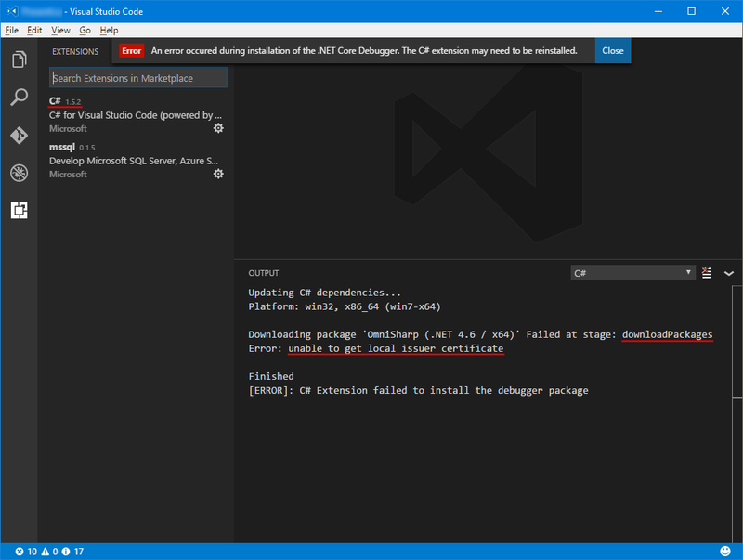Screen dimensions: 743x560
Task: Open the C# extension manage gear
Action: click(x=218, y=128)
